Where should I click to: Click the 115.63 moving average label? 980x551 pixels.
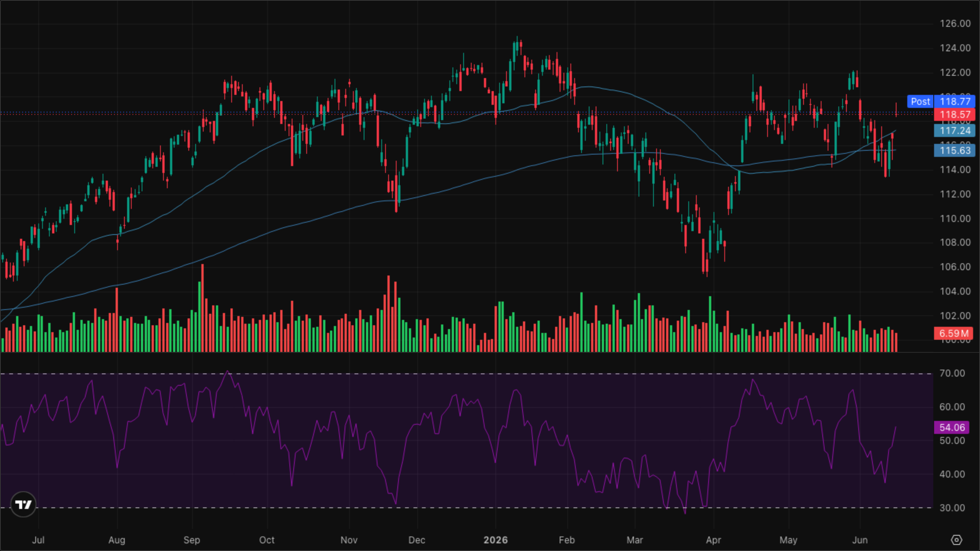pyautogui.click(x=955, y=150)
